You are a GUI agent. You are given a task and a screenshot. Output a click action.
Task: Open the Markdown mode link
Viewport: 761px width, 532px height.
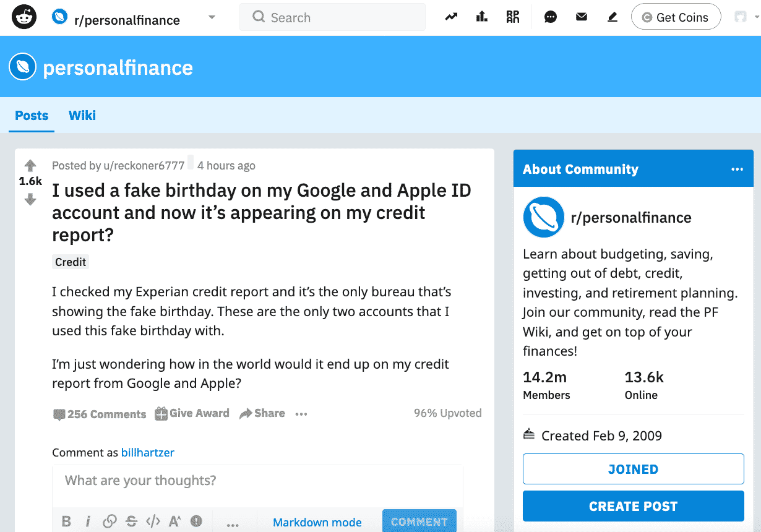click(317, 522)
